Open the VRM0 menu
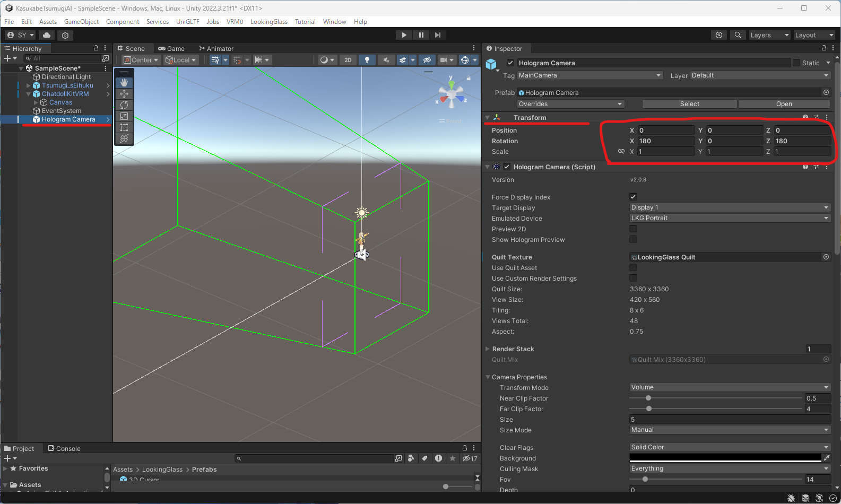841x504 pixels. tap(235, 22)
